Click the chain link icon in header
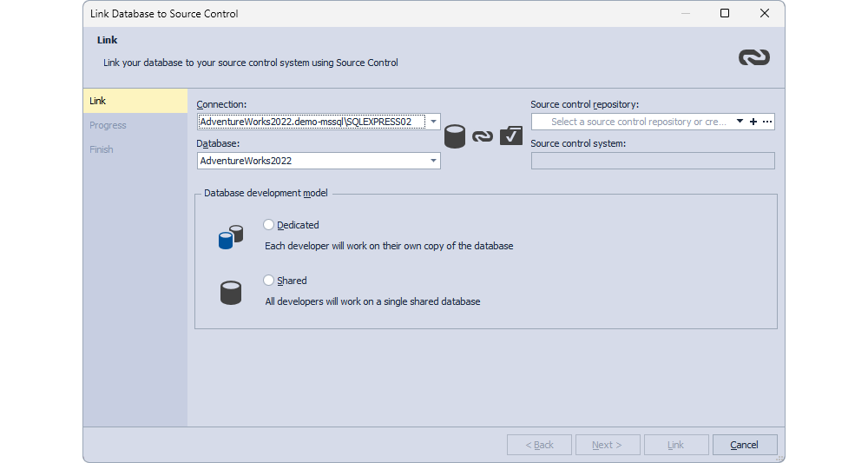Viewport: 868px width, 463px height. point(754,57)
